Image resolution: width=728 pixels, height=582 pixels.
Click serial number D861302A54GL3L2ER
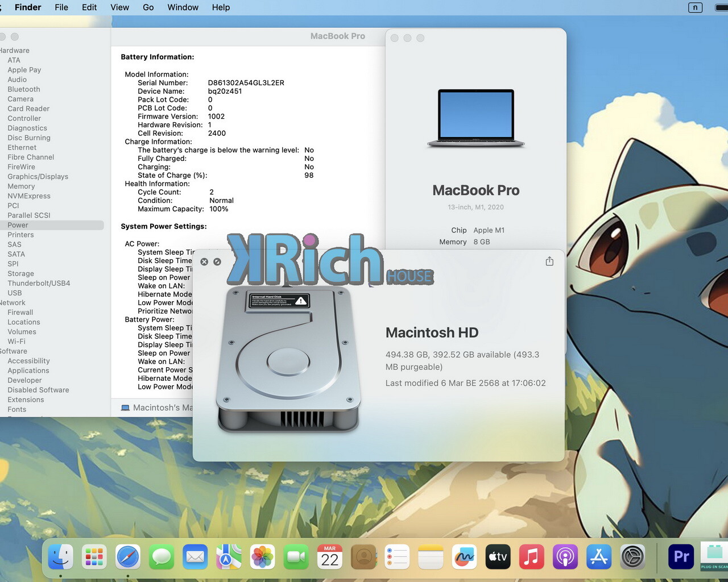pyautogui.click(x=246, y=83)
